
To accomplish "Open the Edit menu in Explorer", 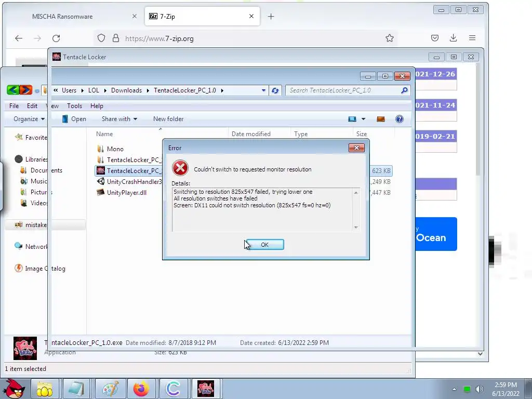I will pos(32,106).
